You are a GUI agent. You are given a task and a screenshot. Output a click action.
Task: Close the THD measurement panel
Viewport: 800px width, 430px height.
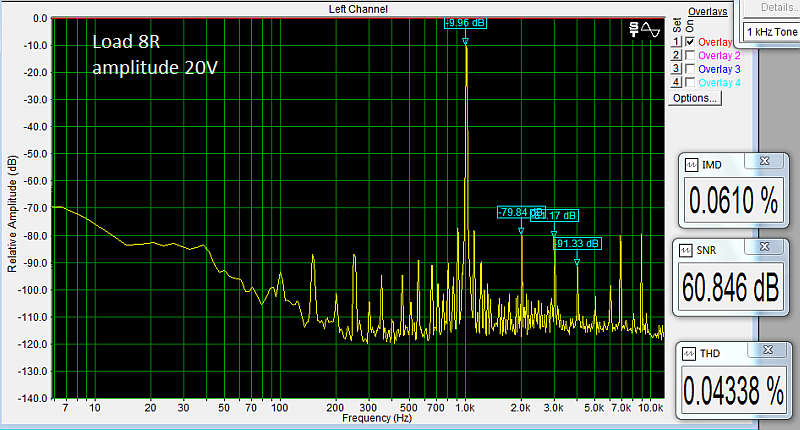tap(767, 350)
